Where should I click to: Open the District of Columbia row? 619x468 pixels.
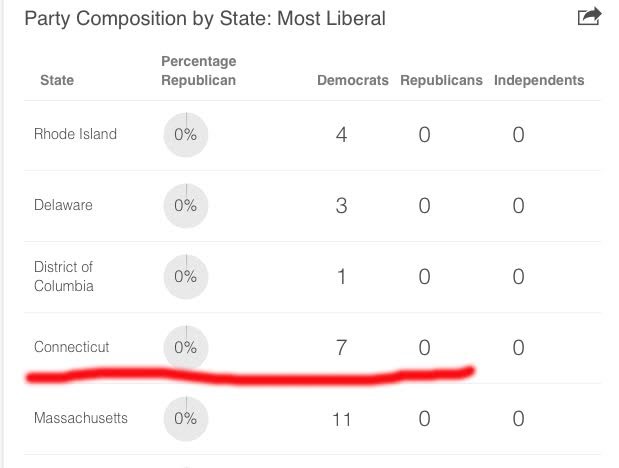pyautogui.click(x=64, y=276)
